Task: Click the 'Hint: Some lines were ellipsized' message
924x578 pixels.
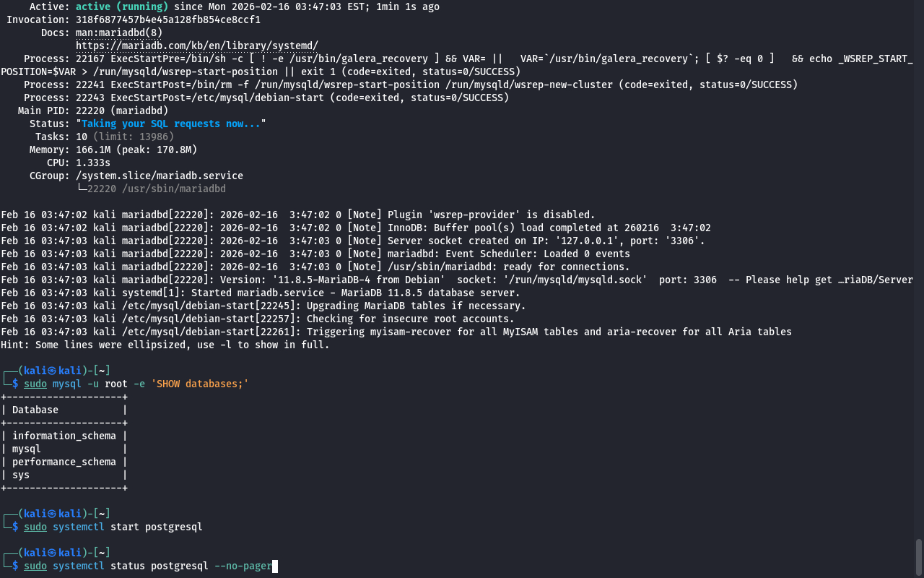Action: pos(165,345)
